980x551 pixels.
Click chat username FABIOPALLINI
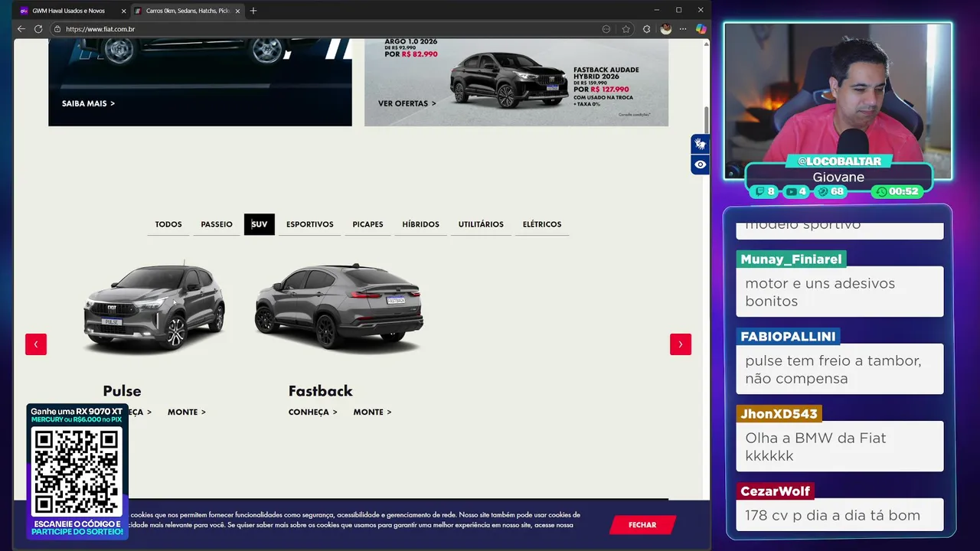pyautogui.click(x=788, y=337)
